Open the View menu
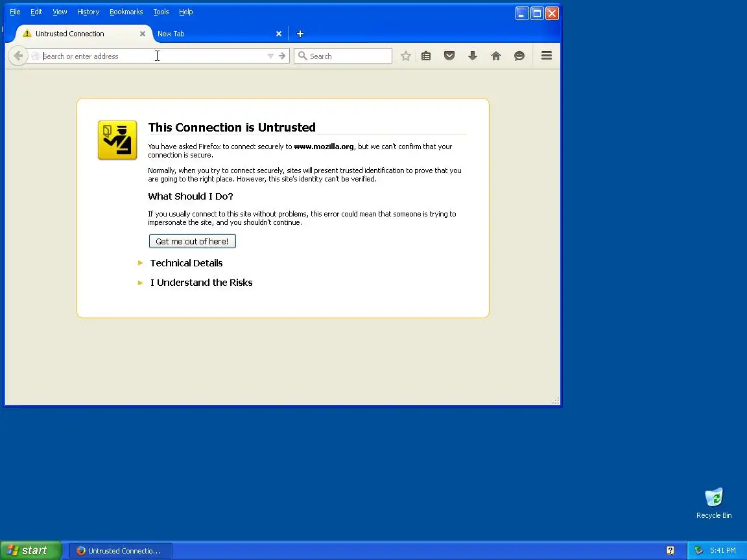747x560 pixels. 60,12
